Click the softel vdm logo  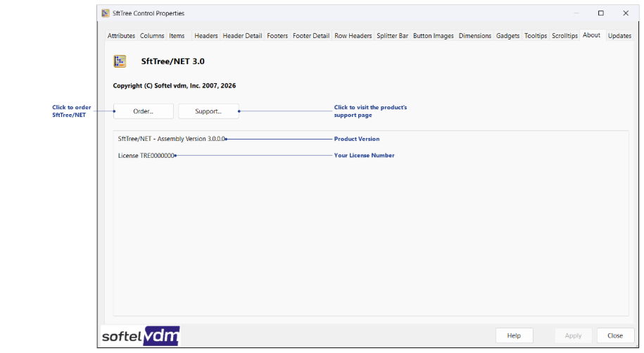point(141,336)
